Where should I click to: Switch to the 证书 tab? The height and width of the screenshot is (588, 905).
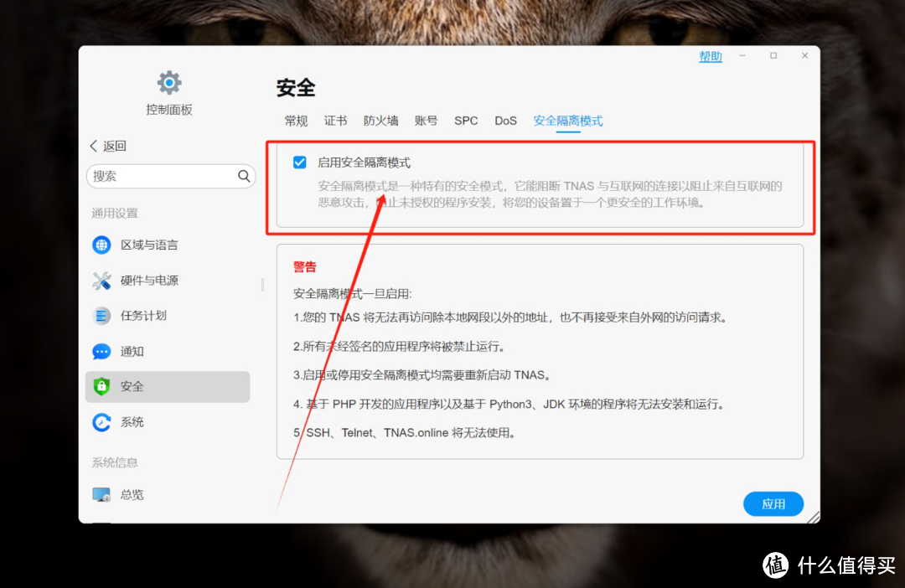(335, 121)
